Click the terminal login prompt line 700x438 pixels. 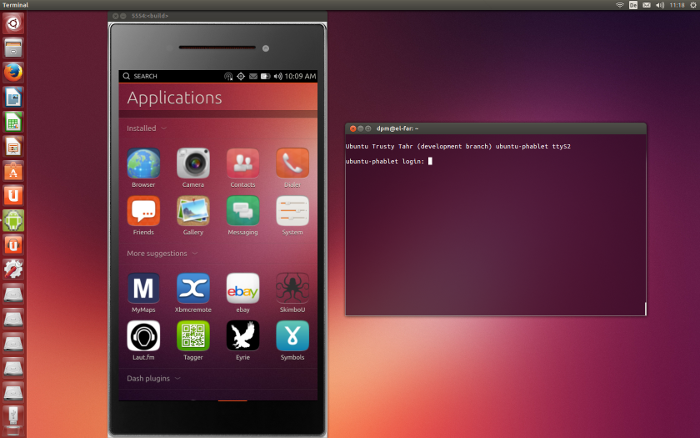[x=389, y=161]
